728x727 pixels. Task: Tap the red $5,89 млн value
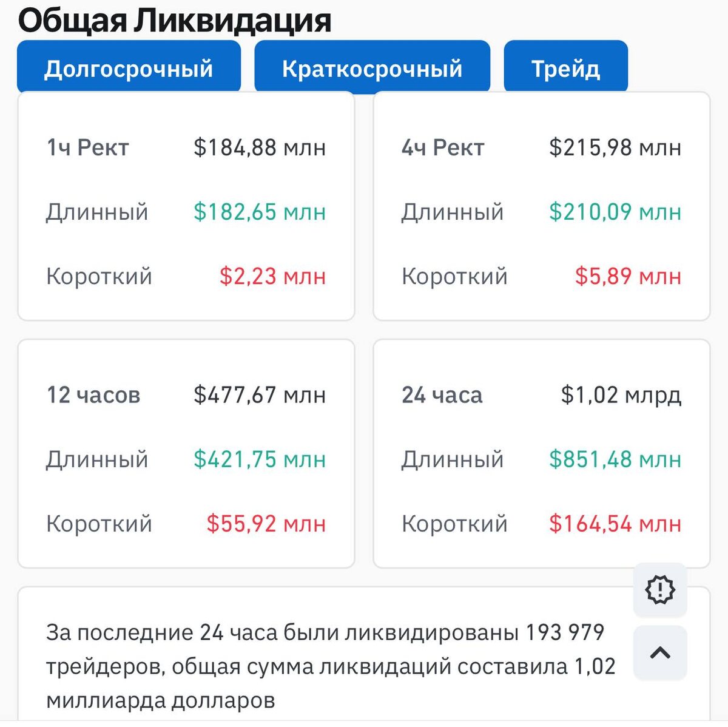pos(628,276)
